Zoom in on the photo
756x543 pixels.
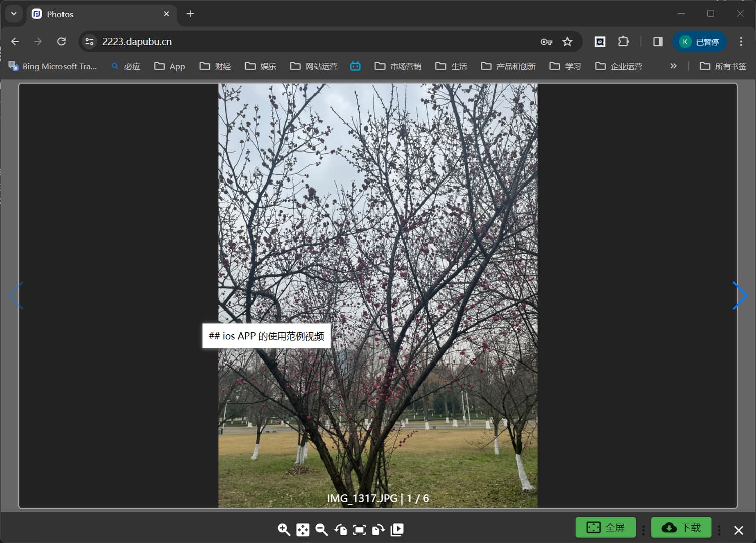pos(284,529)
